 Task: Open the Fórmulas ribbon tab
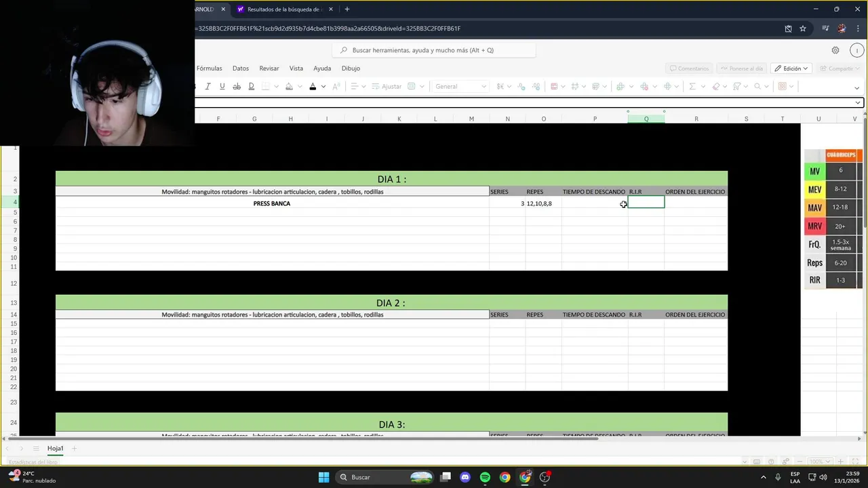tap(209, 68)
